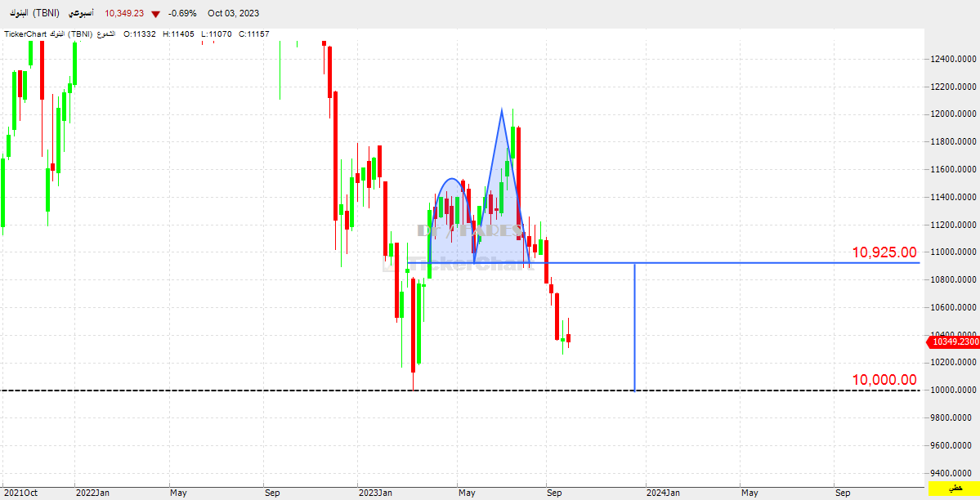Click the L:11070 low value
This screenshot has height=500, width=980.
click(217, 33)
